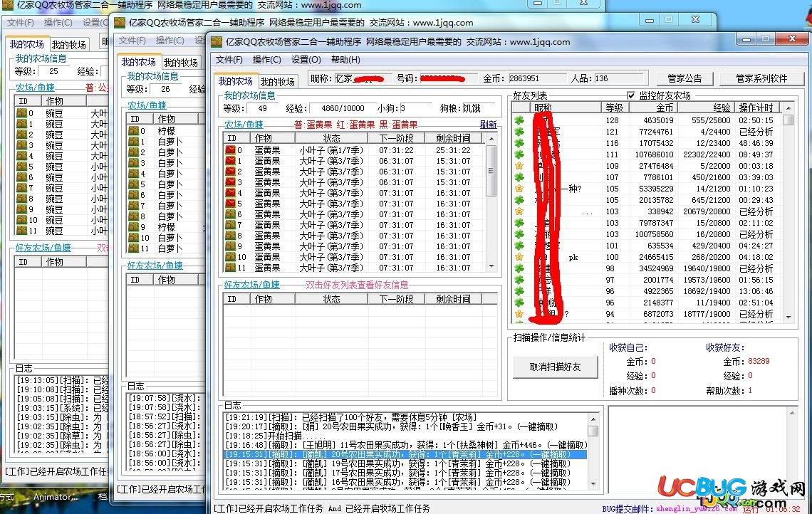812x514 pixels.
Task: Sort by 剩余时间 column in my farm table
Action: click(x=453, y=138)
